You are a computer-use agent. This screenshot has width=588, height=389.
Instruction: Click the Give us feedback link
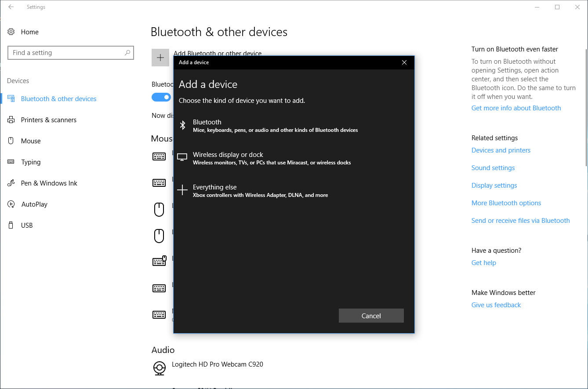496,305
